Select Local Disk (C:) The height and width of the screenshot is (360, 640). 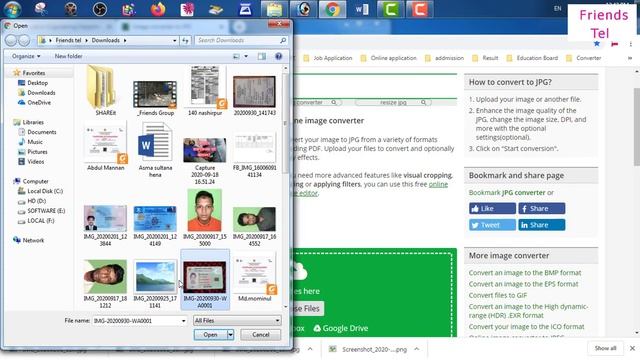[40, 191]
